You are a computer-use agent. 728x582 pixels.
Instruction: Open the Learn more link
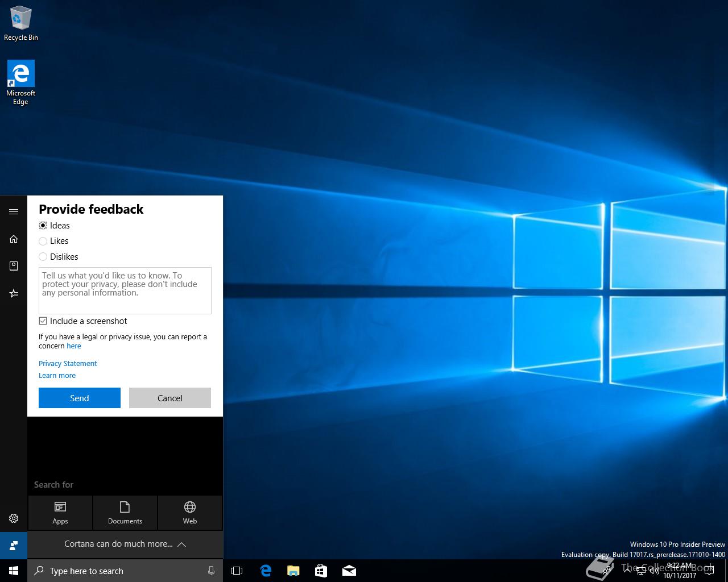(57, 376)
